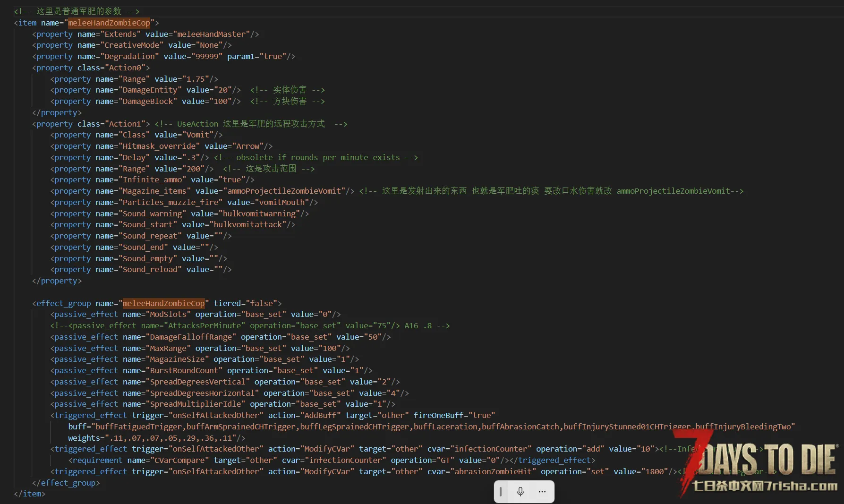Click the Magazine_items value "ammoProjectileZombieVomit"

(x=284, y=191)
